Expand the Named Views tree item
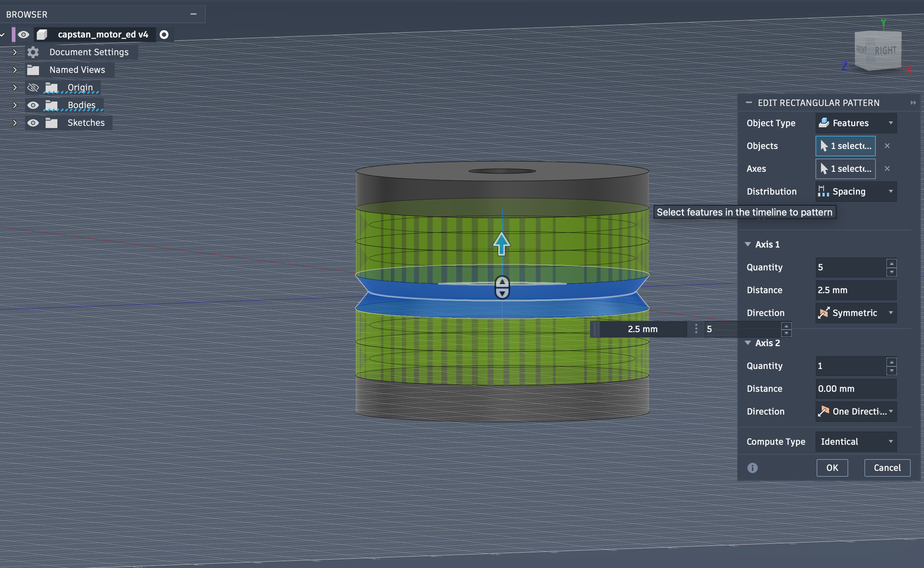This screenshot has height=568, width=924. (15, 70)
